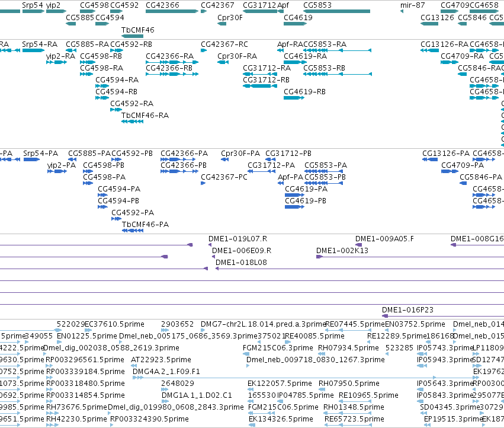Click the CG4594 gene label

[x=110, y=17]
